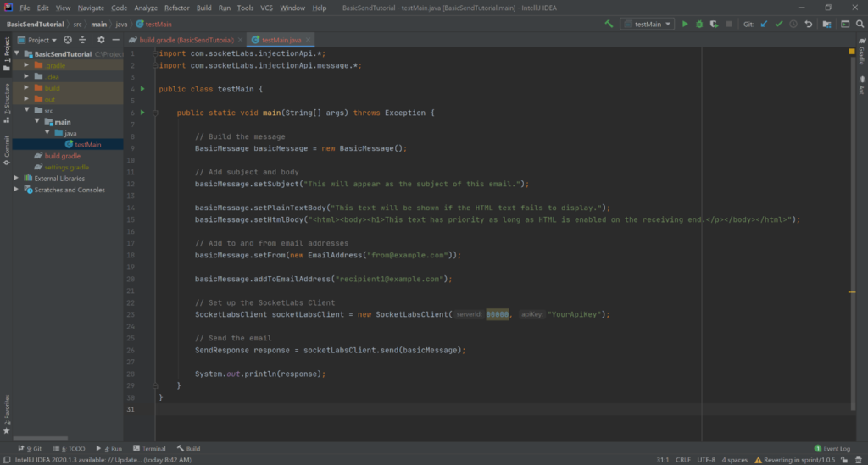This screenshot has height=465, width=868.
Task: Click the Run Anything icon in toolbar
Action: click(x=845, y=25)
